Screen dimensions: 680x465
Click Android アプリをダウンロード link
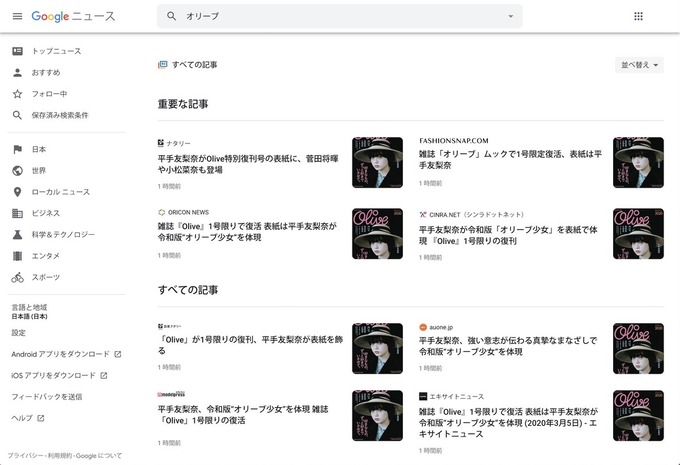60,354
